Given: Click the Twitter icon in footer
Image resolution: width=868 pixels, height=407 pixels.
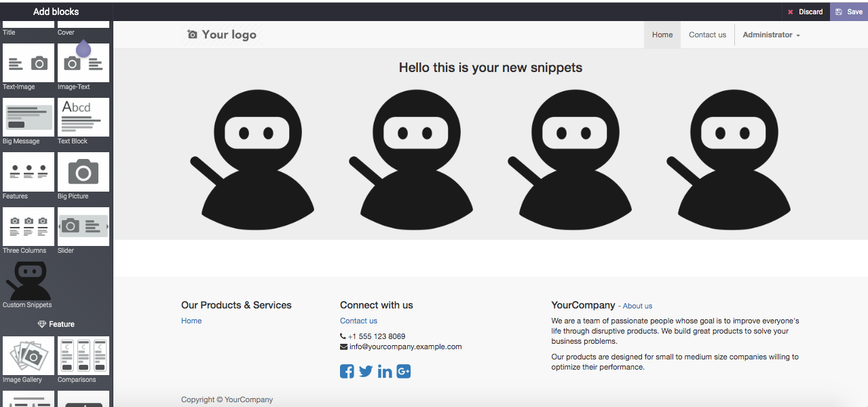Looking at the screenshot, I should [366, 372].
